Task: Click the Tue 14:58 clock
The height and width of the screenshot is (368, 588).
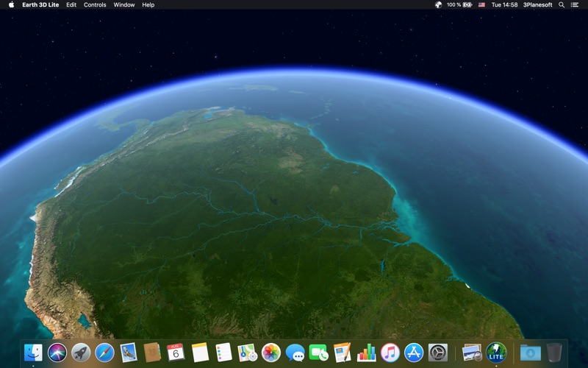Action: [504, 5]
